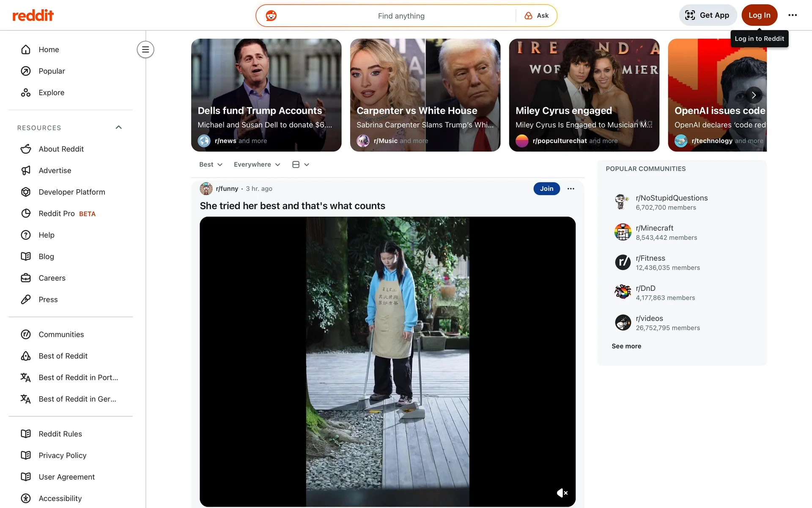
Task: Focus the Find anything search field
Action: tap(401, 16)
